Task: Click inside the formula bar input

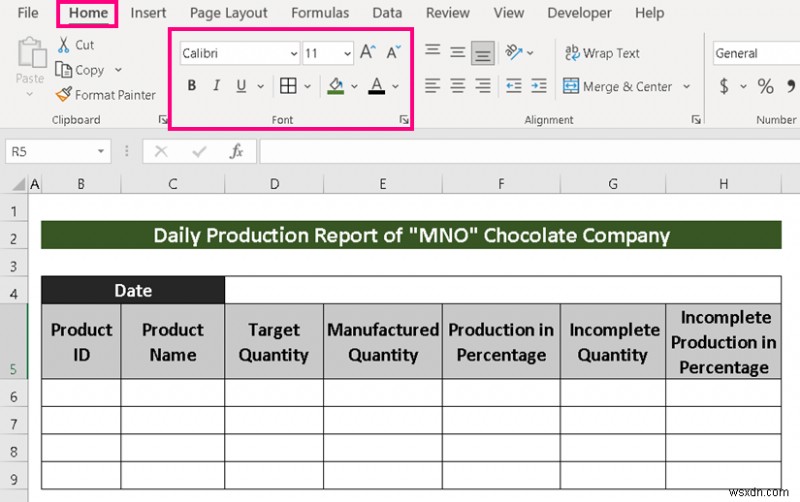Action: tap(530, 152)
